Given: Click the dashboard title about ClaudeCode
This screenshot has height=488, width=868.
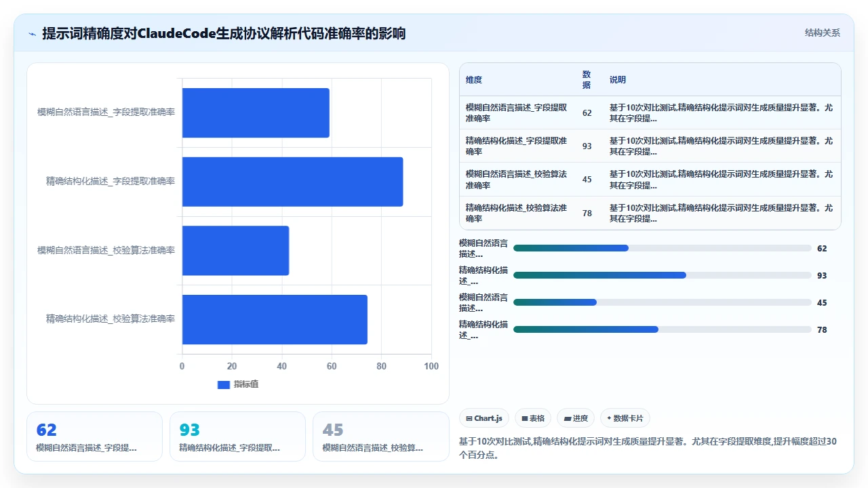Looking at the screenshot, I should [224, 33].
